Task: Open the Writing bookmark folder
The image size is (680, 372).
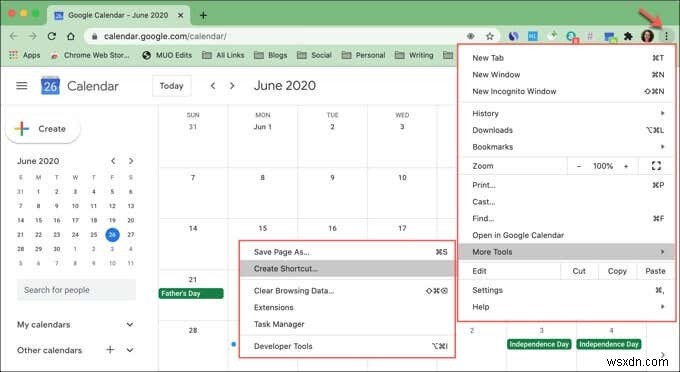Action: [x=414, y=55]
